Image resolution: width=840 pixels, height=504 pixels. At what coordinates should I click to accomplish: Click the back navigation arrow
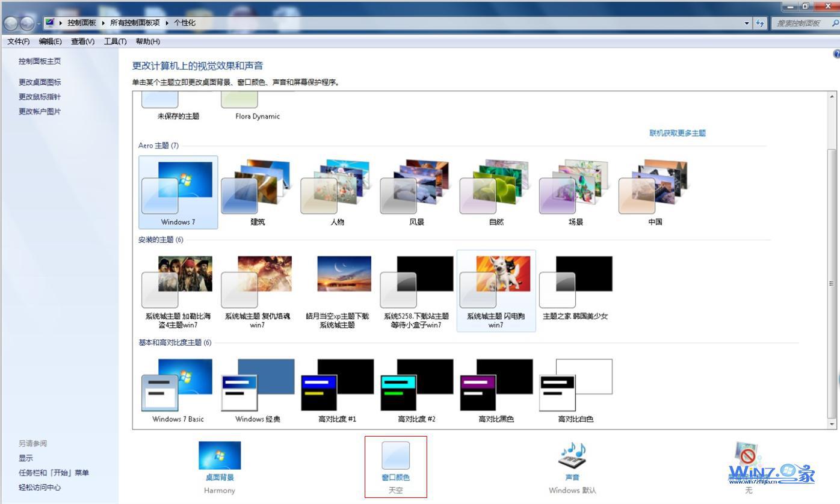coord(11,23)
